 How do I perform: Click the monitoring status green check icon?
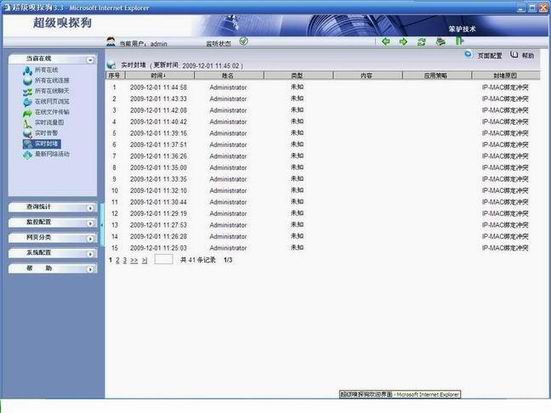point(244,41)
